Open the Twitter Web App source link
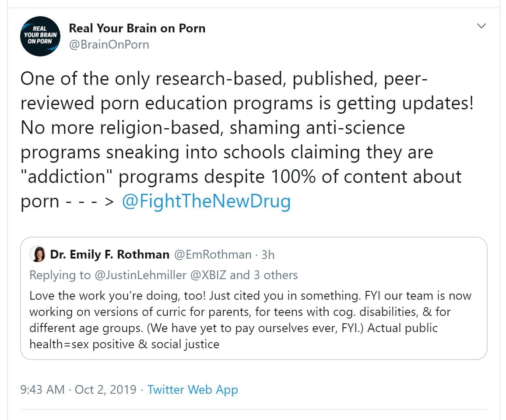 coord(193,389)
